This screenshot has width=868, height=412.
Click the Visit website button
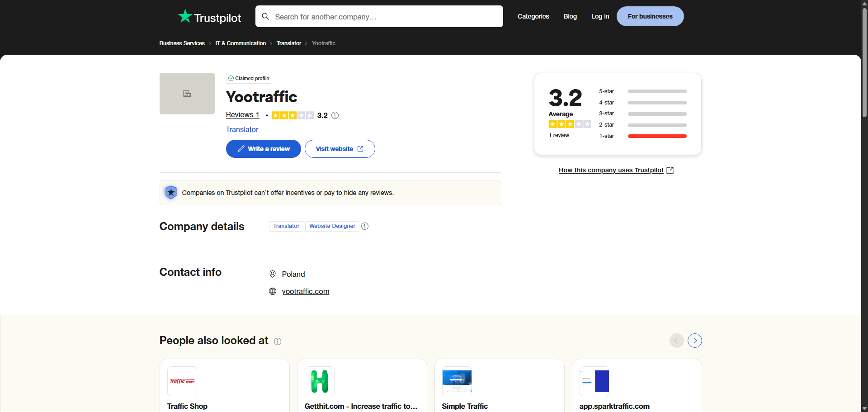(340, 149)
